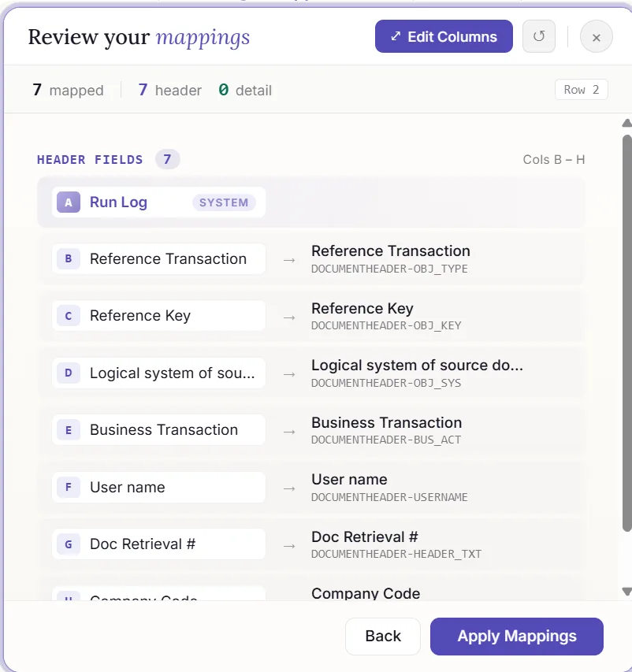The image size is (632, 672).
Task: Click the Edit Columns button
Action: 444,36
